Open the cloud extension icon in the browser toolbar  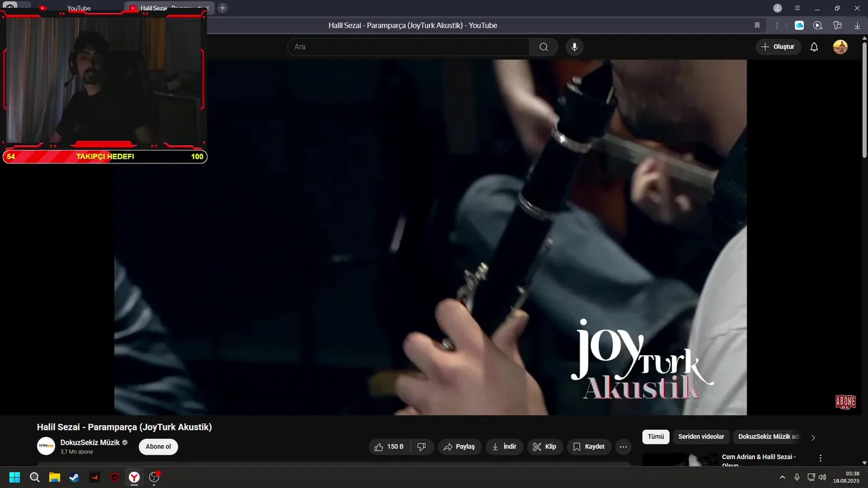(x=799, y=25)
